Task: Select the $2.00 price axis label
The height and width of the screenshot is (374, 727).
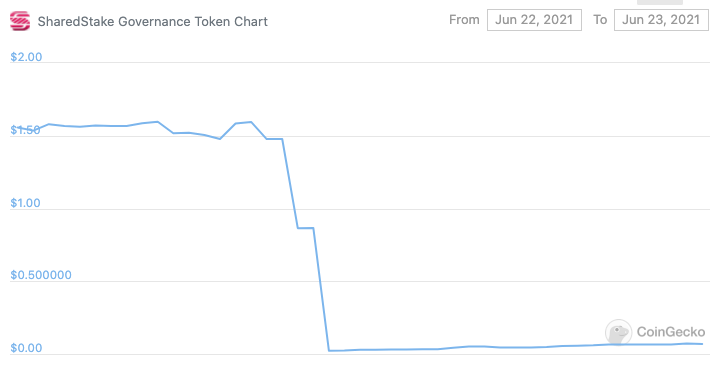Action: coord(26,57)
